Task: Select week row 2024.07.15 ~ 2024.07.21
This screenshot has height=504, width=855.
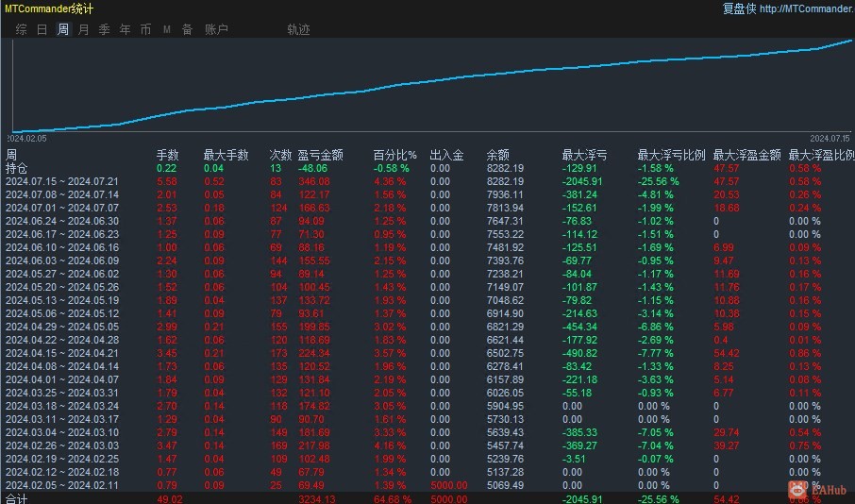Action: pyautogui.click(x=427, y=181)
